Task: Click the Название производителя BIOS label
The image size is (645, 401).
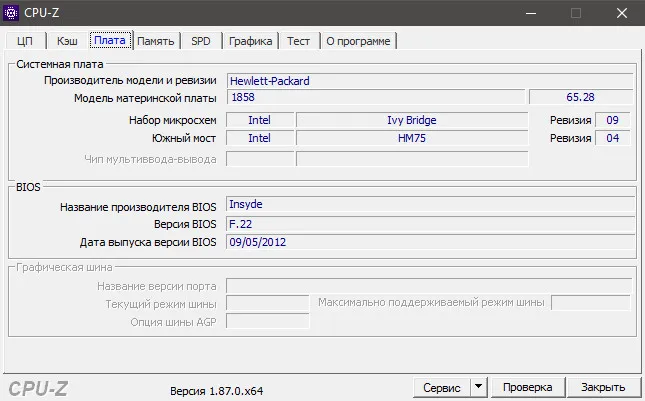Action: (x=138, y=207)
